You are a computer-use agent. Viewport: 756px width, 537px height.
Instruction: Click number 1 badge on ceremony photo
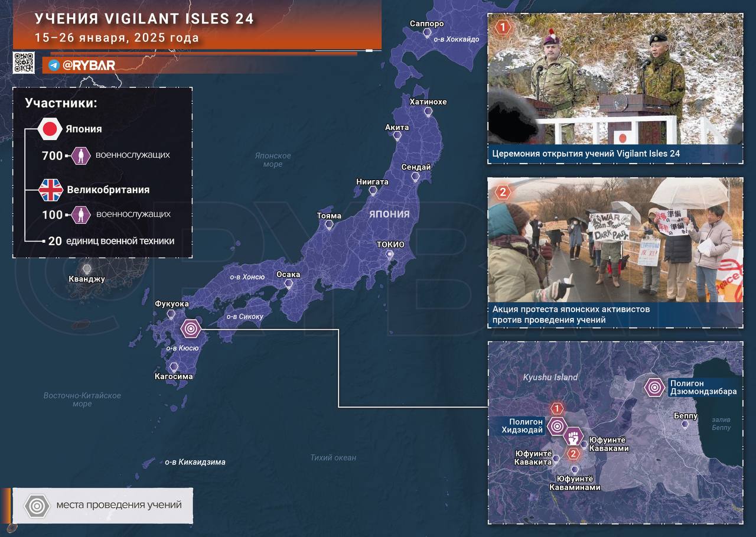pyautogui.click(x=503, y=27)
